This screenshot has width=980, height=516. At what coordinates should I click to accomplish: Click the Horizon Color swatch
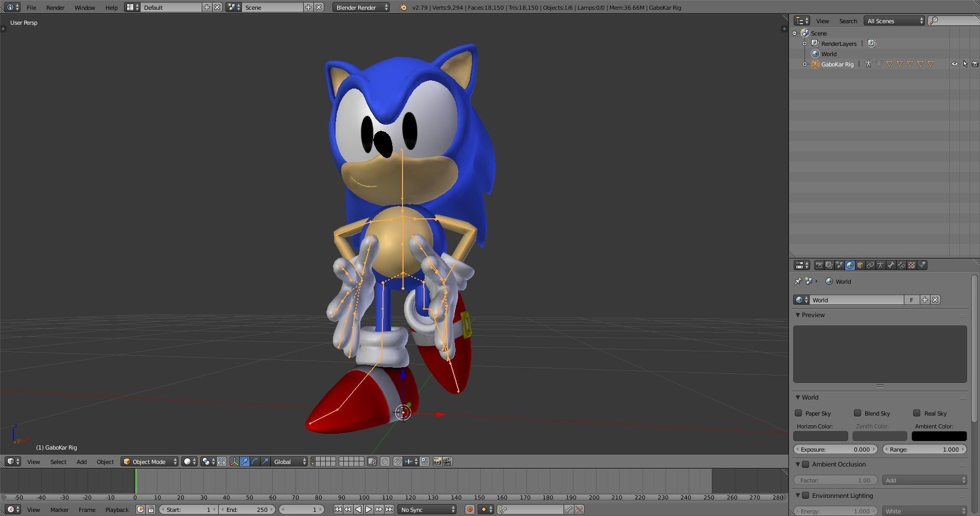(x=820, y=436)
